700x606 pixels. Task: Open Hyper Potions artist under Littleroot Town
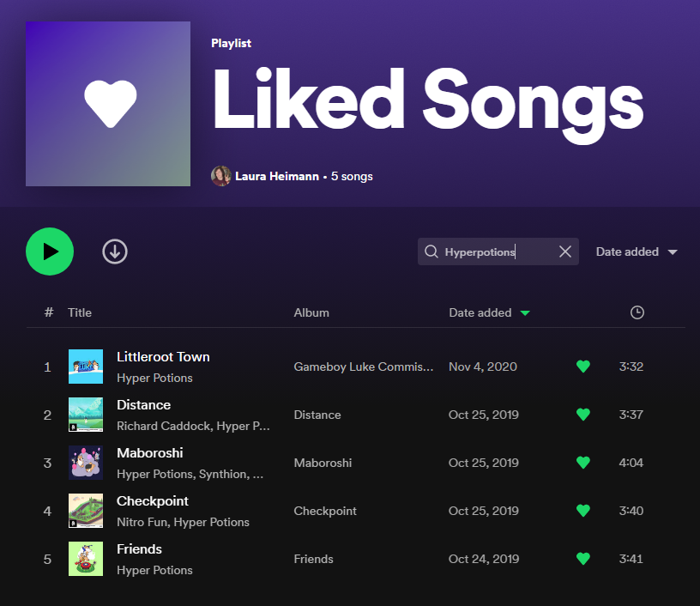coord(154,378)
